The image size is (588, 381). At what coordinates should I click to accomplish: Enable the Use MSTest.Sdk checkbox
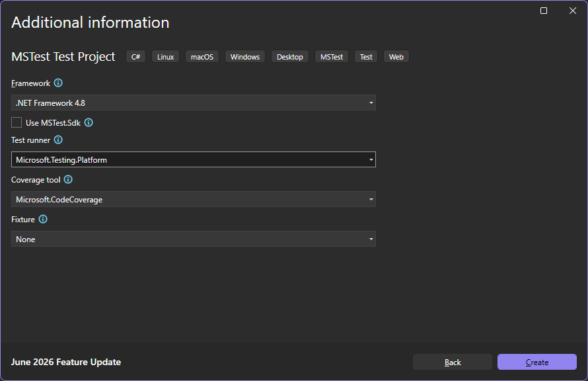pyautogui.click(x=17, y=123)
